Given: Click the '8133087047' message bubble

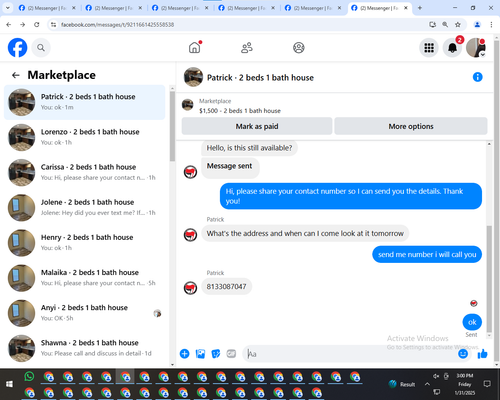Looking at the screenshot, I should pyautogui.click(x=226, y=287).
